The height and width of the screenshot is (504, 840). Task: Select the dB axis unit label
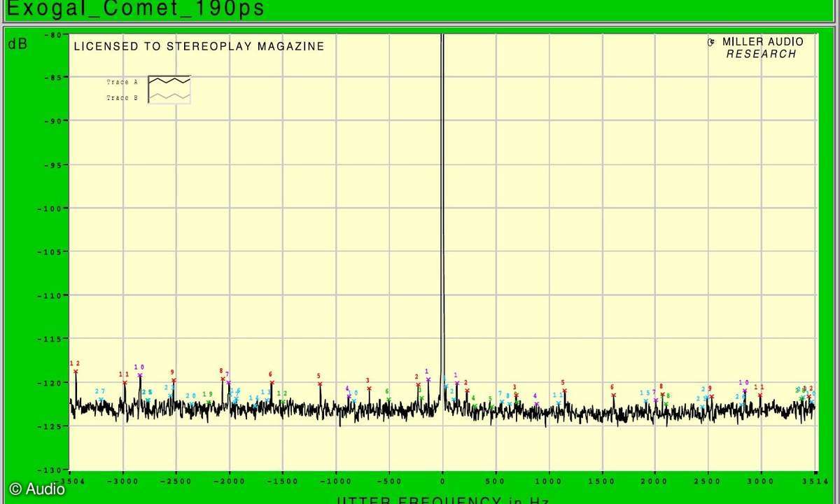point(17,43)
